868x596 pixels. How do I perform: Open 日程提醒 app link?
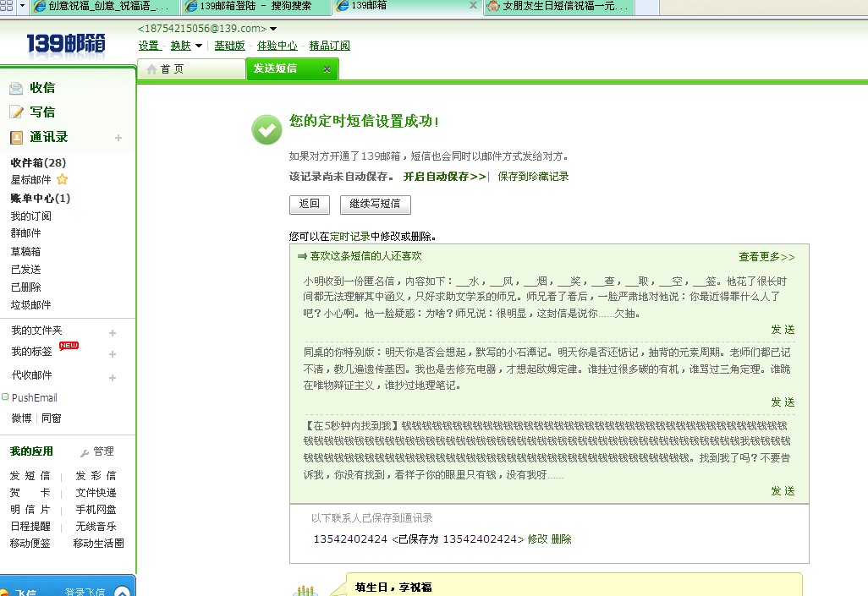coord(30,527)
